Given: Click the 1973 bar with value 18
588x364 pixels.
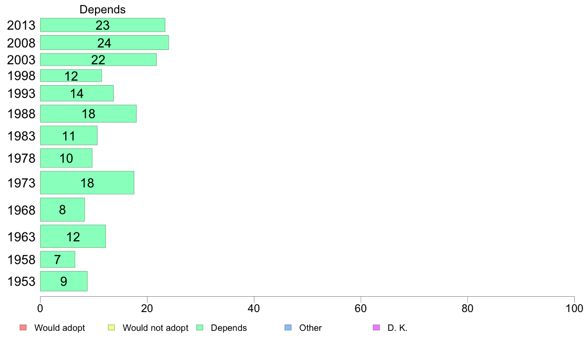Looking at the screenshot, I should click(87, 183).
